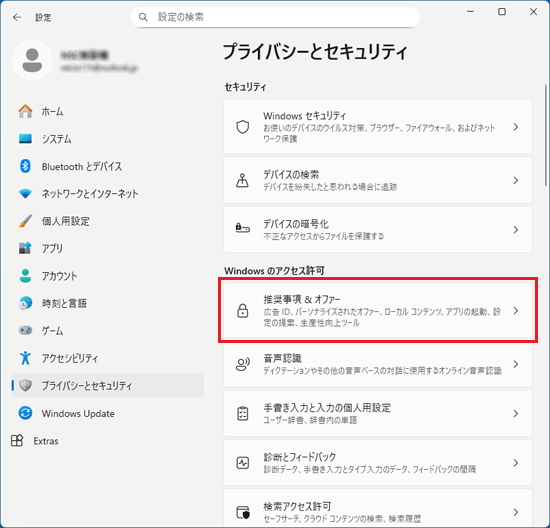
Task: Expand 音声認識 with its chevron
Action: [x=516, y=364]
